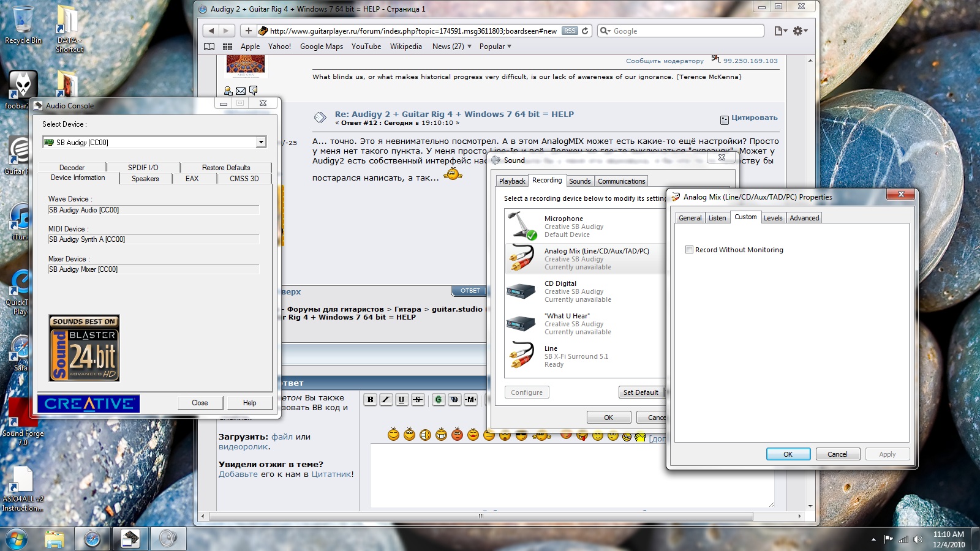Image resolution: width=980 pixels, height=551 pixels.
Task: Click the Strikethrough formatting button
Action: tap(418, 400)
